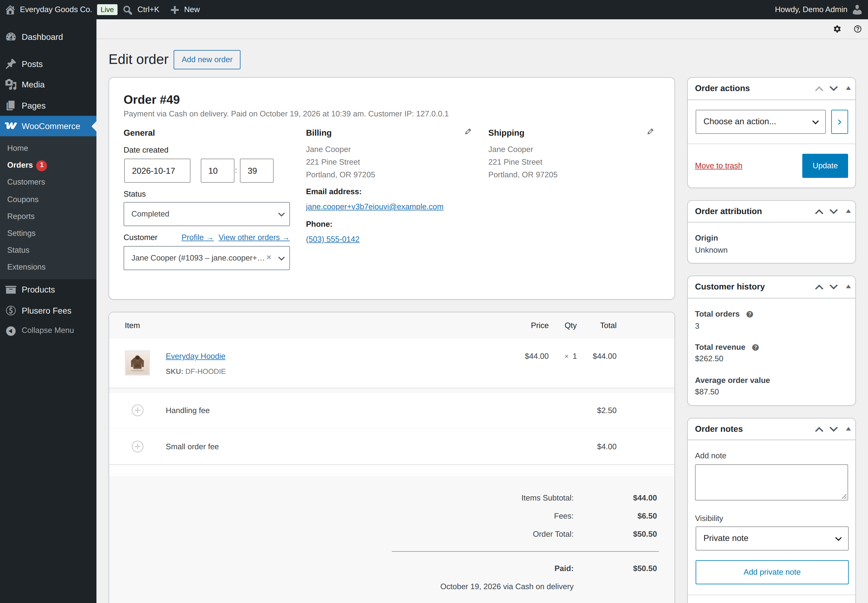The image size is (868, 603).
Task: Click into the date created field 2026-10-17
Action: 157,171
